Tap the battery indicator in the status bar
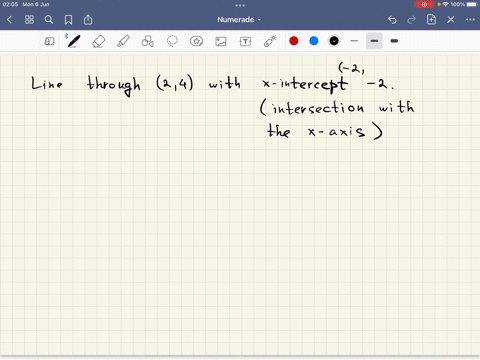Screen dimensions: 480x360 pos(472,4)
